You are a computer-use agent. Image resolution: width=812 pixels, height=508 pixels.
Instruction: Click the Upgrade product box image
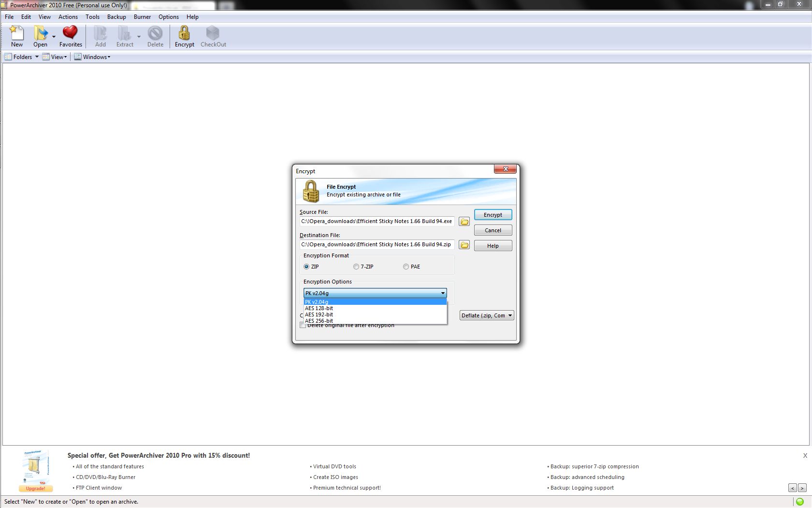36,471
